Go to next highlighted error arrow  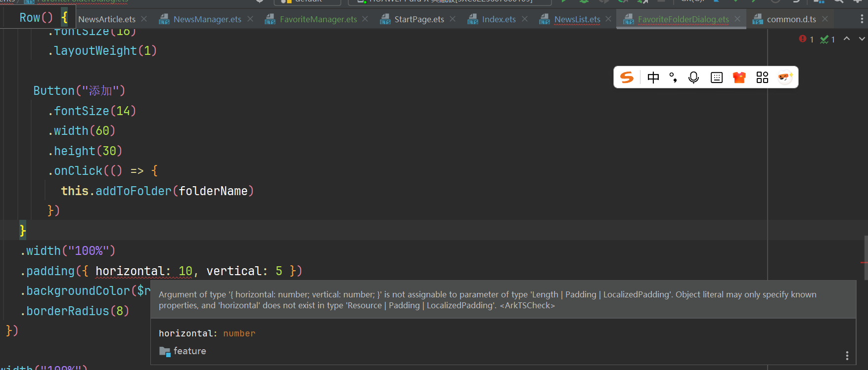coord(862,39)
